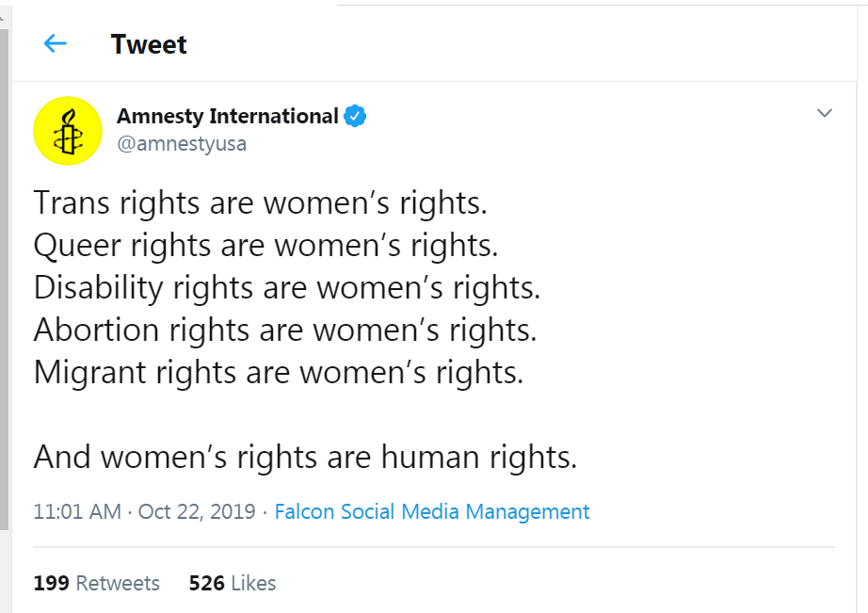Click the "Disability rights" tweet line
The height and width of the screenshot is (613, 868).
[287, 287]
